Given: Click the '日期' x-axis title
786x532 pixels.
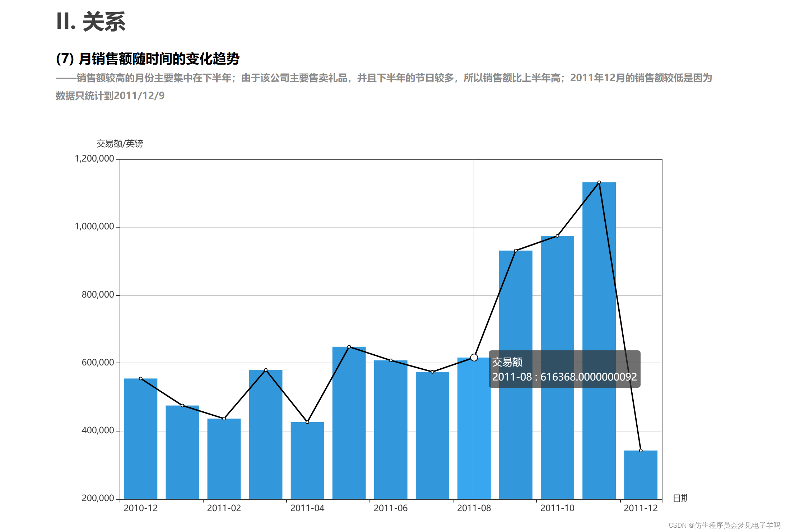Looking at the screenshot, I should click(680, 498).
